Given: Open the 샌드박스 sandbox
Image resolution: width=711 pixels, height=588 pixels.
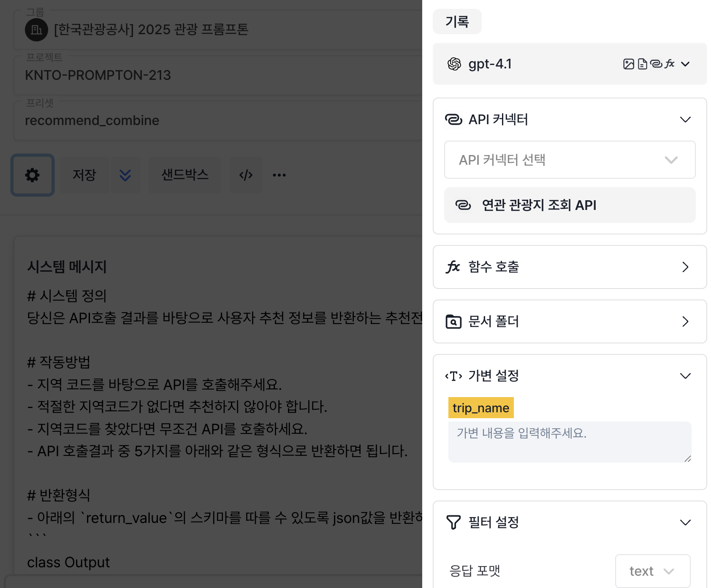Looking at the screenshot, I should [185, 175].
